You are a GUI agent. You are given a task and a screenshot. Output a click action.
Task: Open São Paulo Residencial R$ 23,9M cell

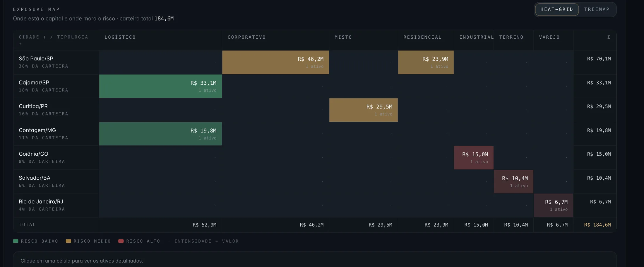point(426,62)
